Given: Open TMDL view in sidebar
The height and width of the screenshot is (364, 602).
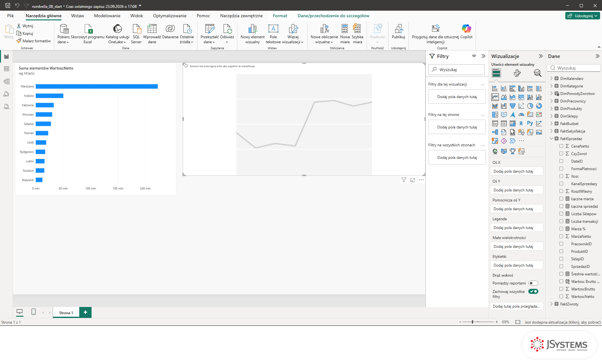Looking at the screenshot, I should point(7,107).
